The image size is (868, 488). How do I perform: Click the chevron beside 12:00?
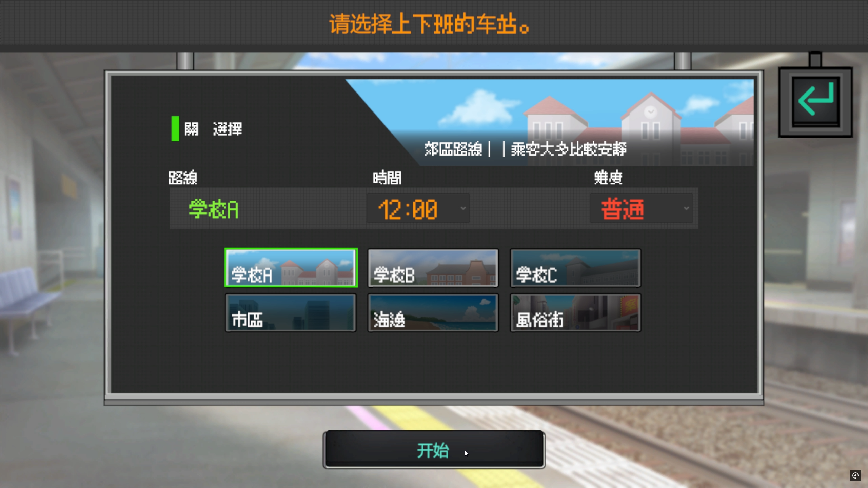(x=463, y=208)
